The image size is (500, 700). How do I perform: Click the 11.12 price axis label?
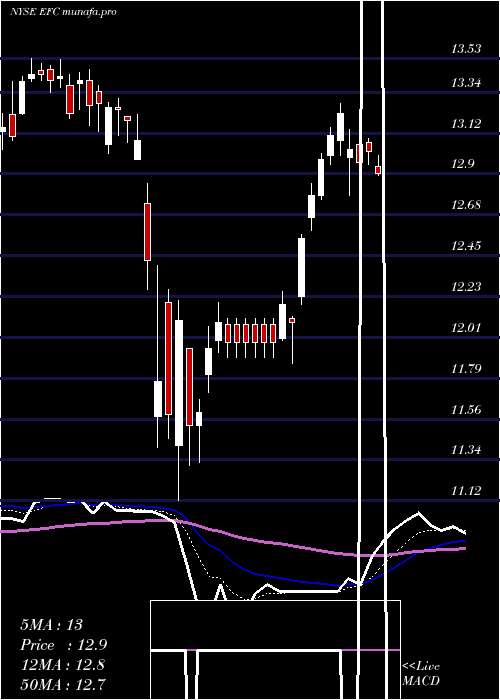pyautogui.click(x=466, y=491)
